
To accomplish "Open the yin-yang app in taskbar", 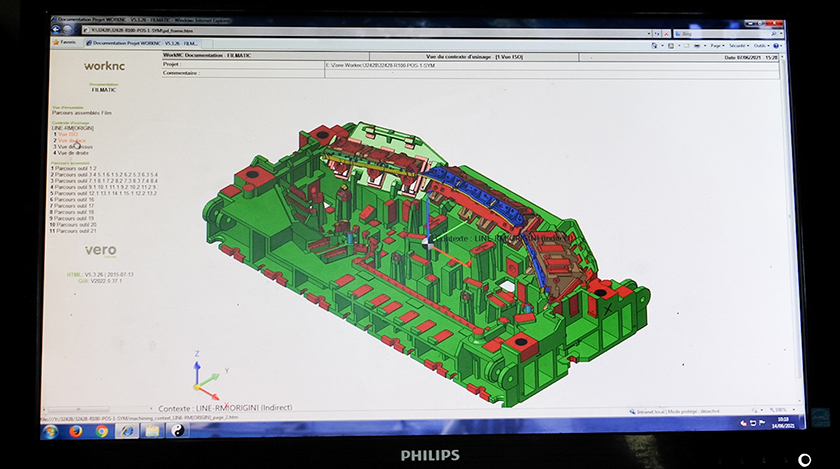I will click(179, 431).
